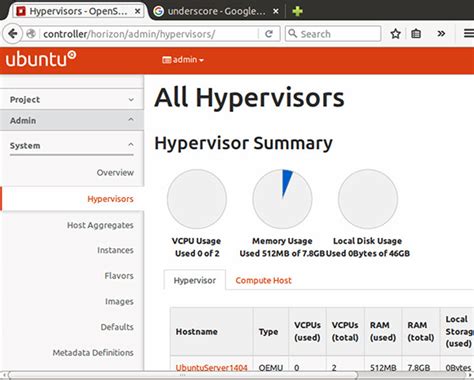Viewport: 474px width, 380px height.
Task: Click the horizontal scrollbar at bottom
Action: click(183, 375)
